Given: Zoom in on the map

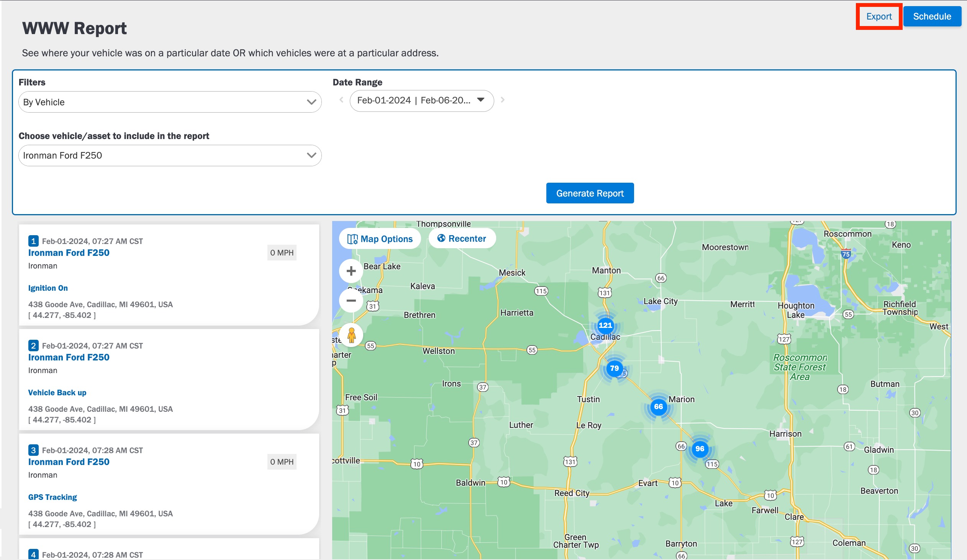Looking at the screenshot, I should point(351,271).
